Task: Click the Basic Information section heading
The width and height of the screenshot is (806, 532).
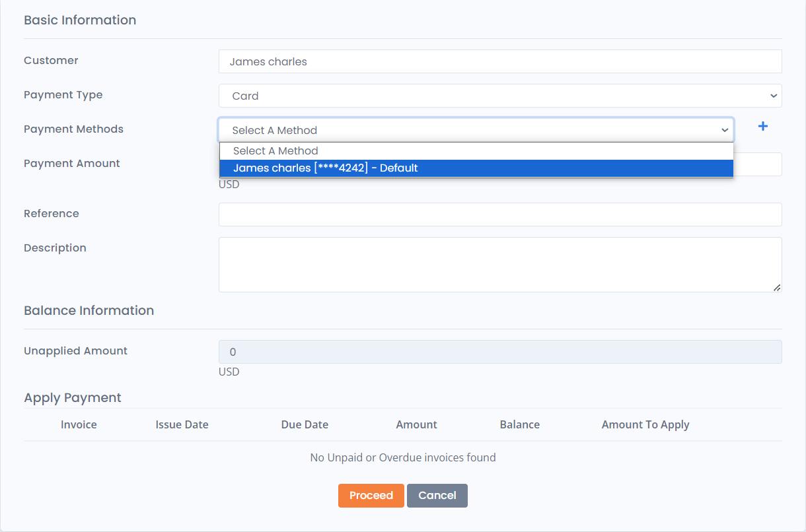Action: click(80, 20)
